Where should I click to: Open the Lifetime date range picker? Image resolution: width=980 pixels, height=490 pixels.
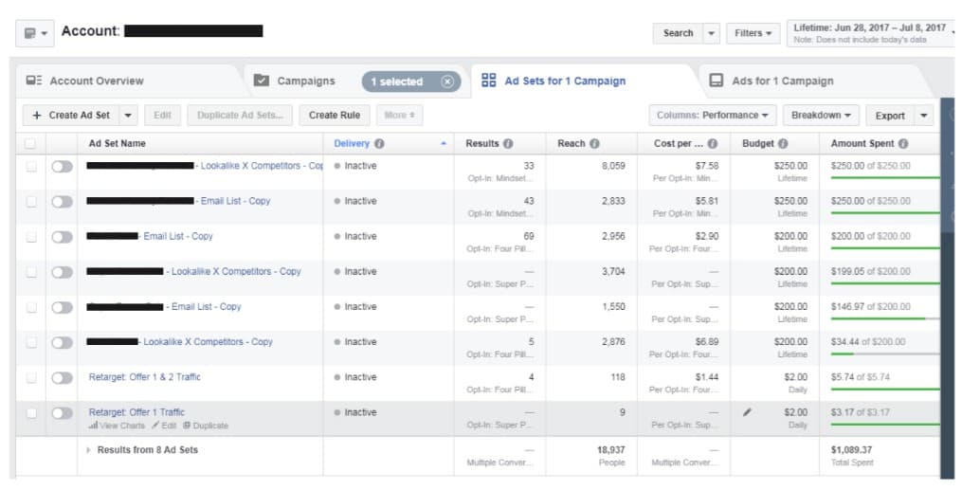pos(871,33)
